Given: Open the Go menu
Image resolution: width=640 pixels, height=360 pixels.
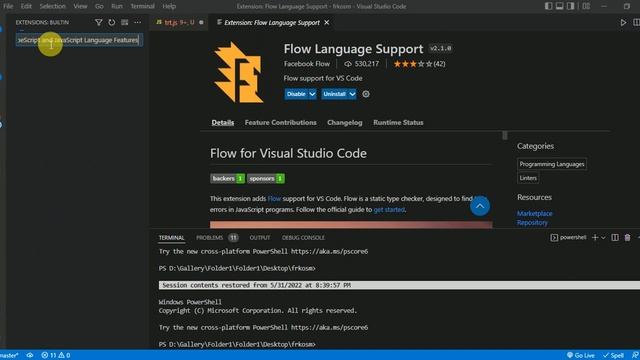Looking at the screenshot, I should (x=99, y=6).
